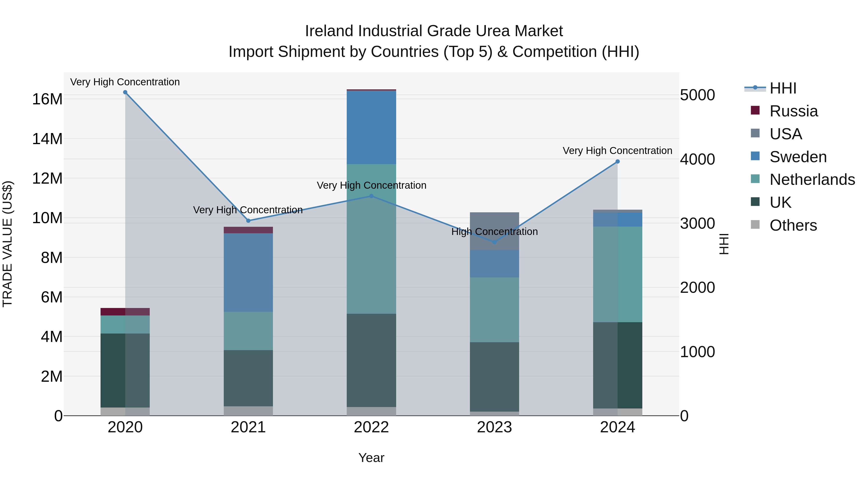Click the chart title 'Ireland Industrial Grade Urea Market'
The width and height of the screenshot is (868, 488).
pyautogui.click(x=434, y=31)
